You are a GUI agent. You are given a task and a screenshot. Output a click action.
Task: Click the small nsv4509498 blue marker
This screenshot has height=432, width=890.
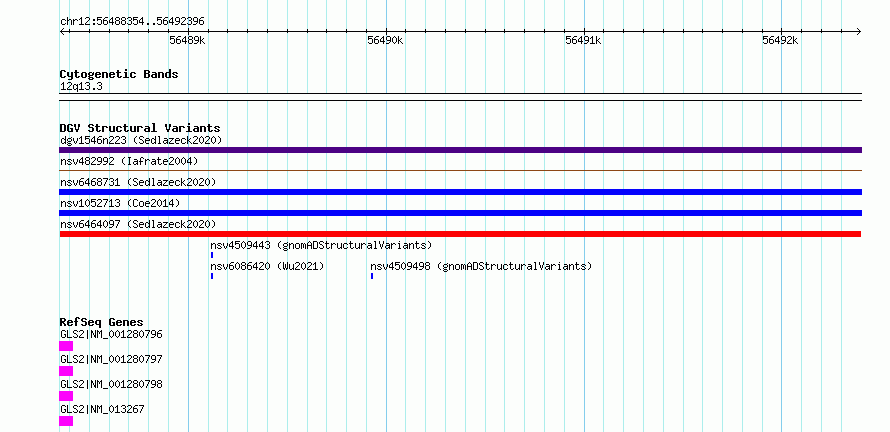point(372,276)
